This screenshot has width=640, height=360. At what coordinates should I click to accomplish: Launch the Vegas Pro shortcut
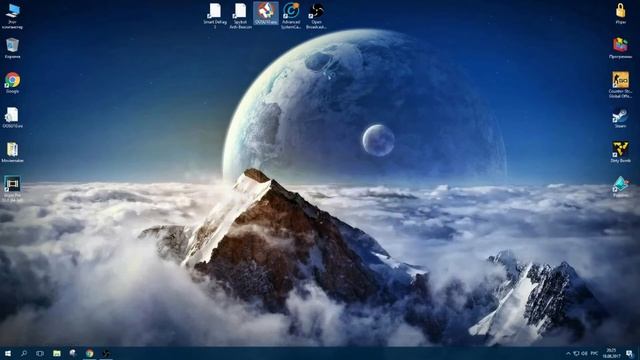(x=12, y=189)
